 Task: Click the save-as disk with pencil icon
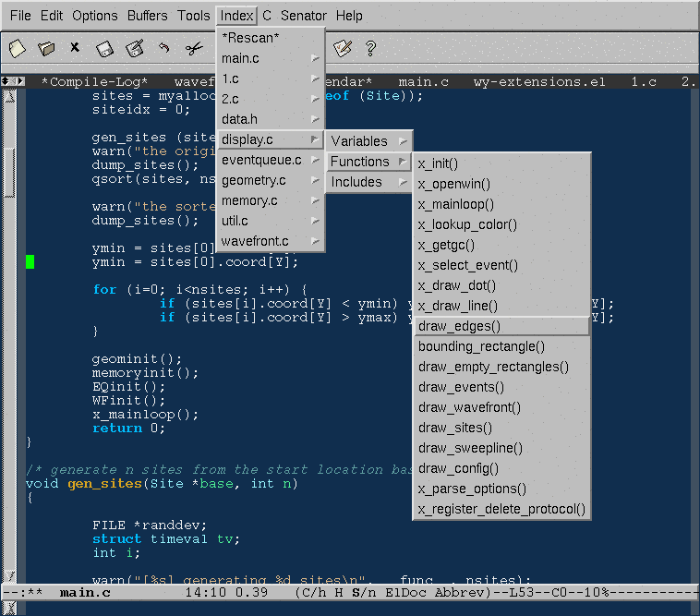click(134, 48)
